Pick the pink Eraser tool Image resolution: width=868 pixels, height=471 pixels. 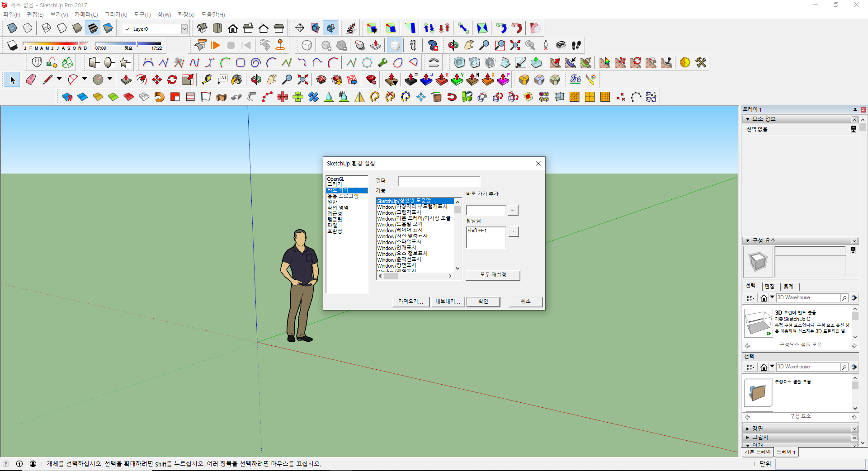point(31,80)
